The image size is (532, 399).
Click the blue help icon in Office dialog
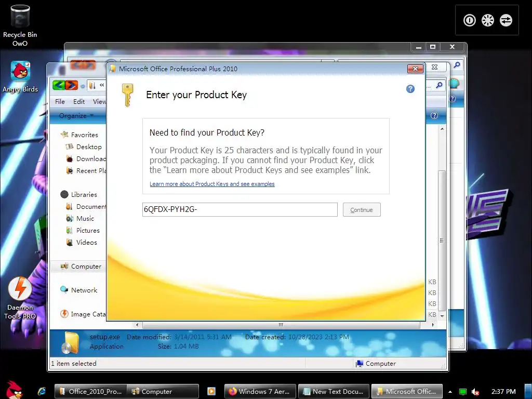[x=410, y=89]
